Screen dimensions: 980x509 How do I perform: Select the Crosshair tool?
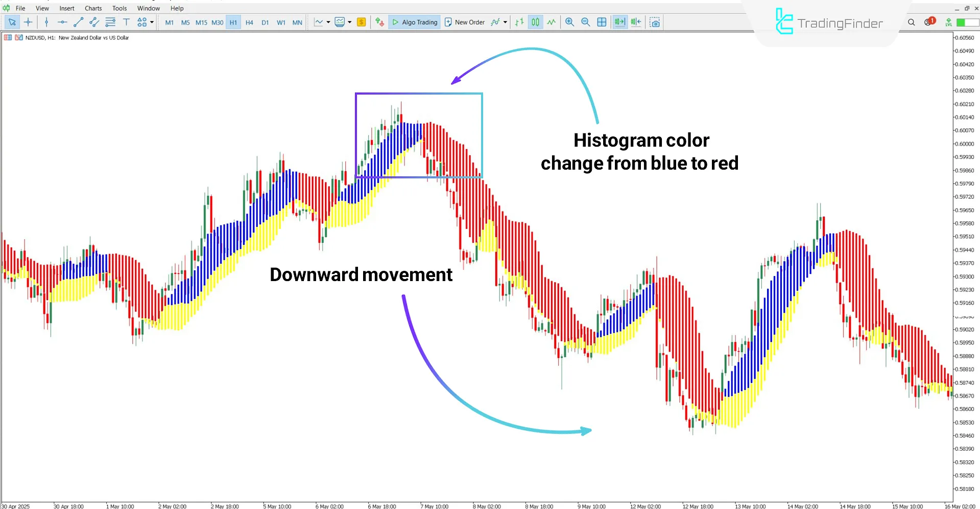28,22
